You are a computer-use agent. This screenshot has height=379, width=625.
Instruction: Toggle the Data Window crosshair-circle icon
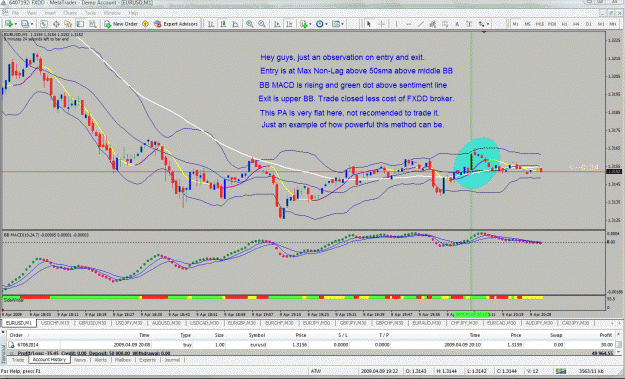(56, 24)
